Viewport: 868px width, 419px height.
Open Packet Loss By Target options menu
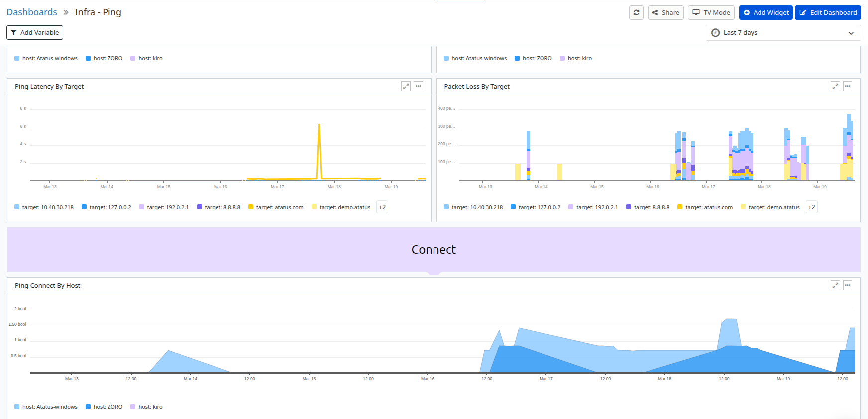(848, 86)
